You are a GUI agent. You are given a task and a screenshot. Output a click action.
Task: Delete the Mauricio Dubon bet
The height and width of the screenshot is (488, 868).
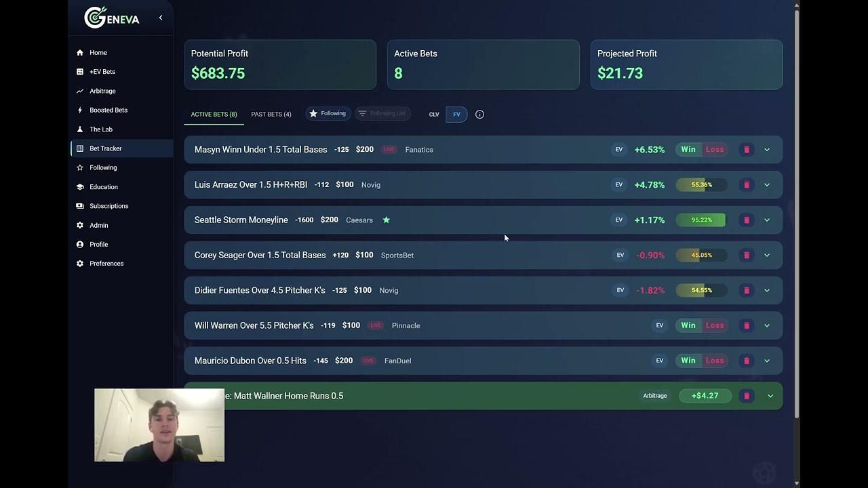point(747,361)
